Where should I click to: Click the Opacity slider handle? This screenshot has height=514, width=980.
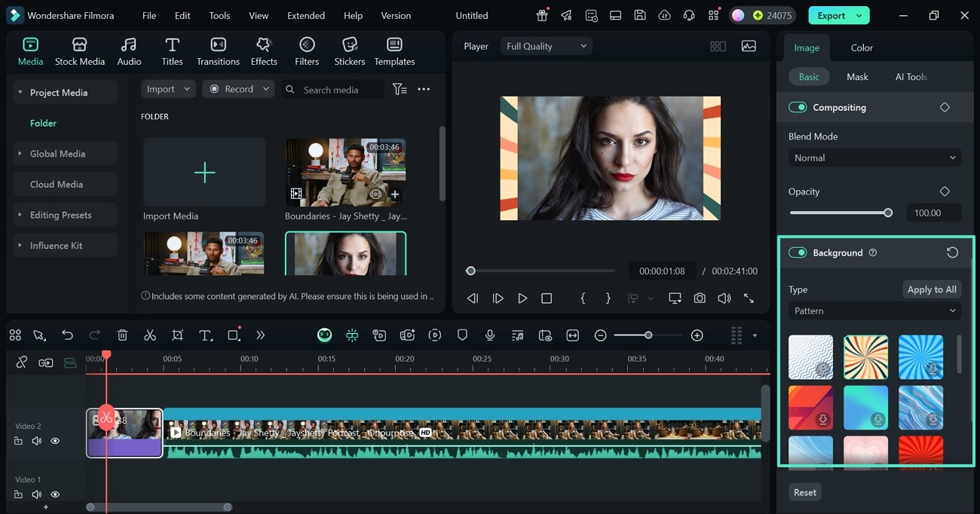(x=888, y=213)
